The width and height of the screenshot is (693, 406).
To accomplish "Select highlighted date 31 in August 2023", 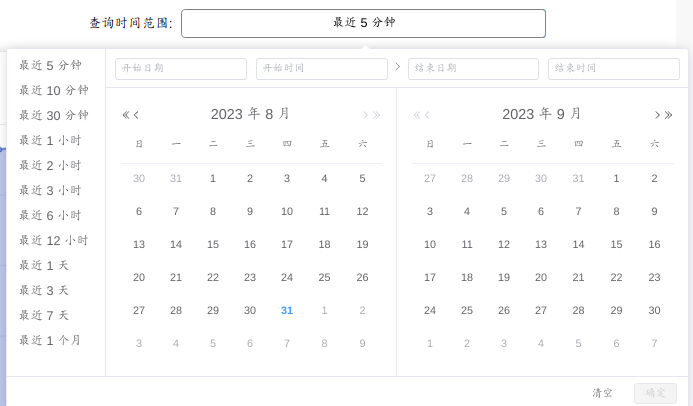I will click(287, 310).
